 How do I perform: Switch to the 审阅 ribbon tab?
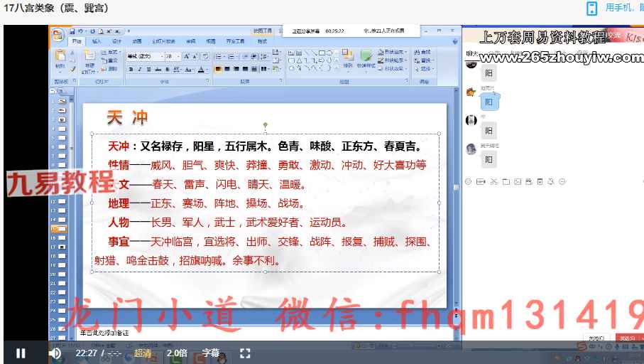[191, 41]
